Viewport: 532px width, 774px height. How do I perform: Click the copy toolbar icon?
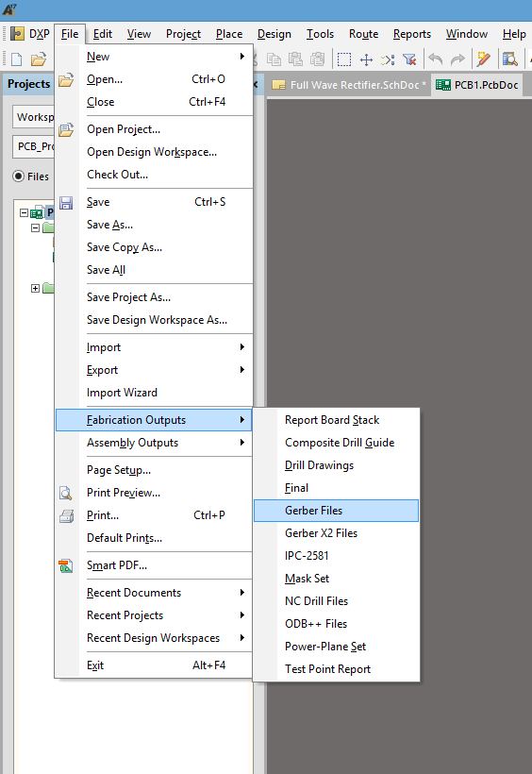pyautogui.click(x=274, y=59)
